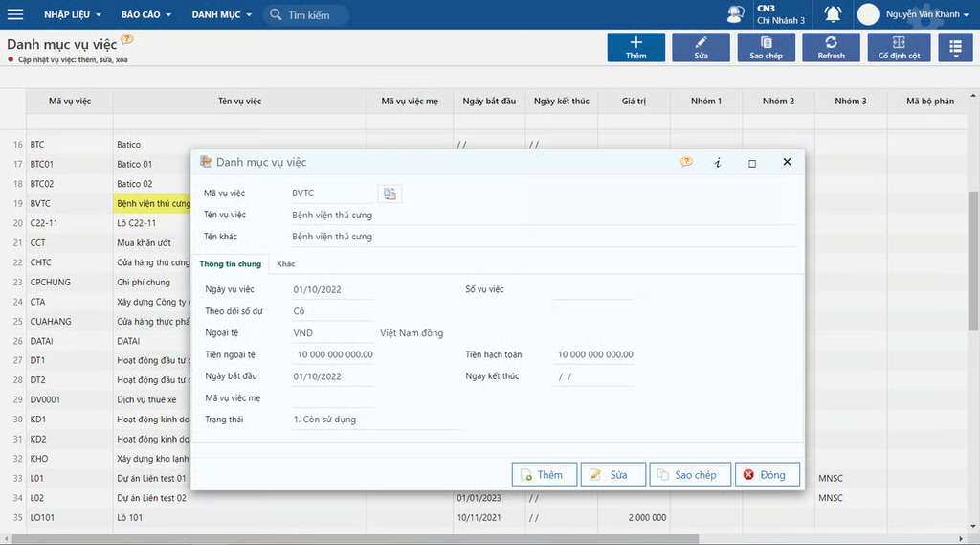Click the info icon in dialog header
Screen dimensions: 980x545
click(718, 163)
